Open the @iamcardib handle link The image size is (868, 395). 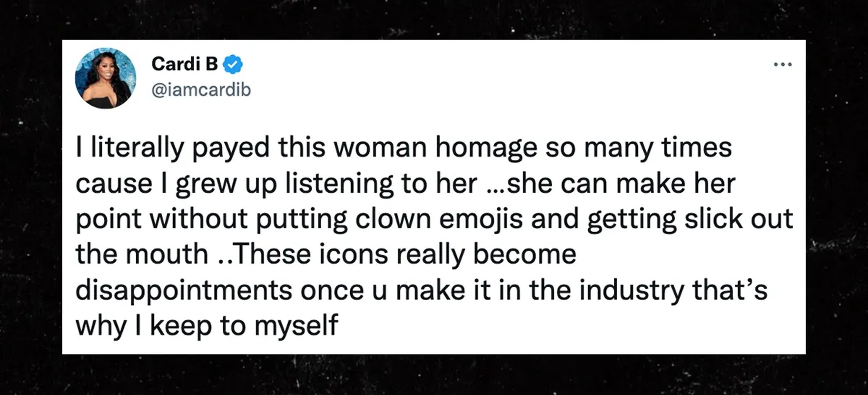(201, 90)
